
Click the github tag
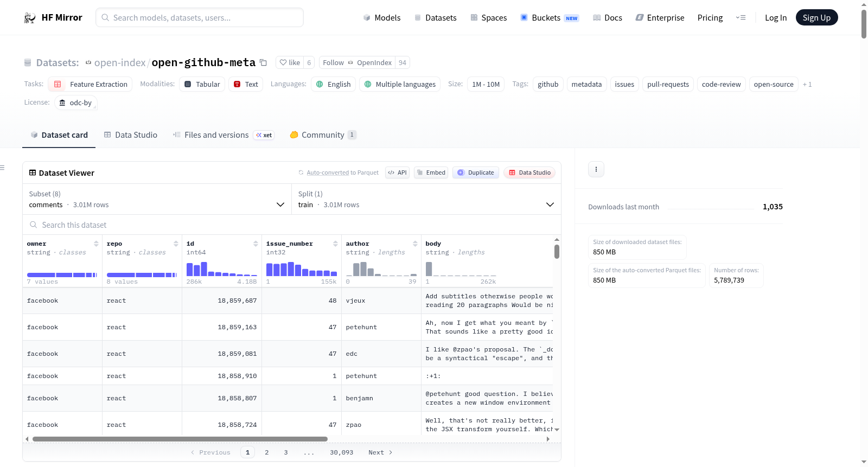pos(548,84)
